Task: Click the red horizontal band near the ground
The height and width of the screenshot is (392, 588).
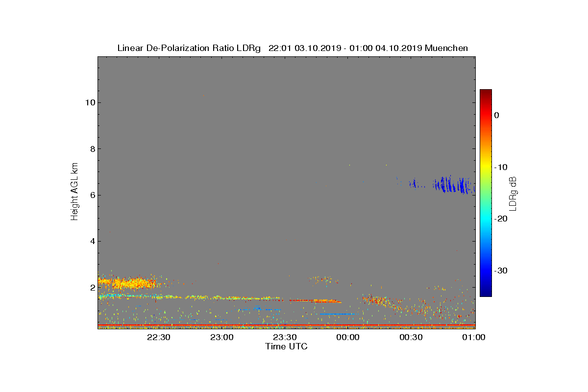Action: click(x=286, y=325)
